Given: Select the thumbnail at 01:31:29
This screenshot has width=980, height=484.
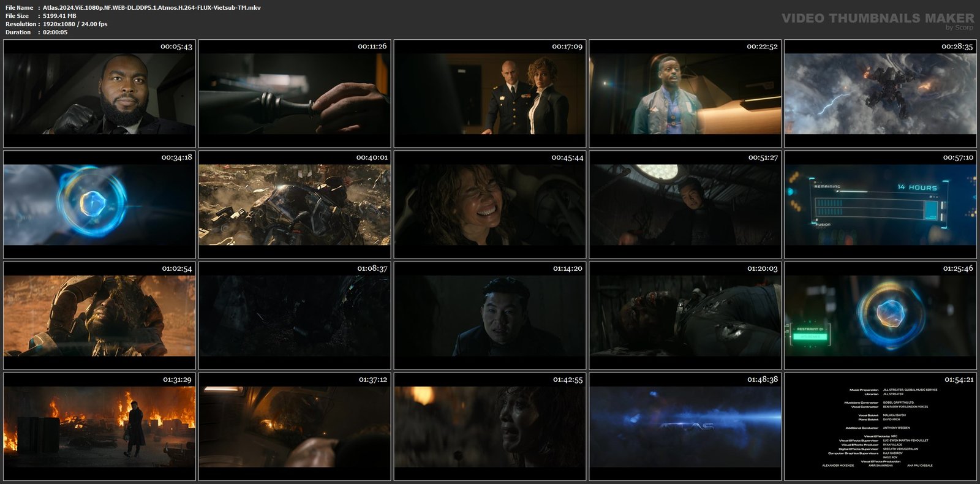Looking at the screenshot, I should click(x=99, y=427).
